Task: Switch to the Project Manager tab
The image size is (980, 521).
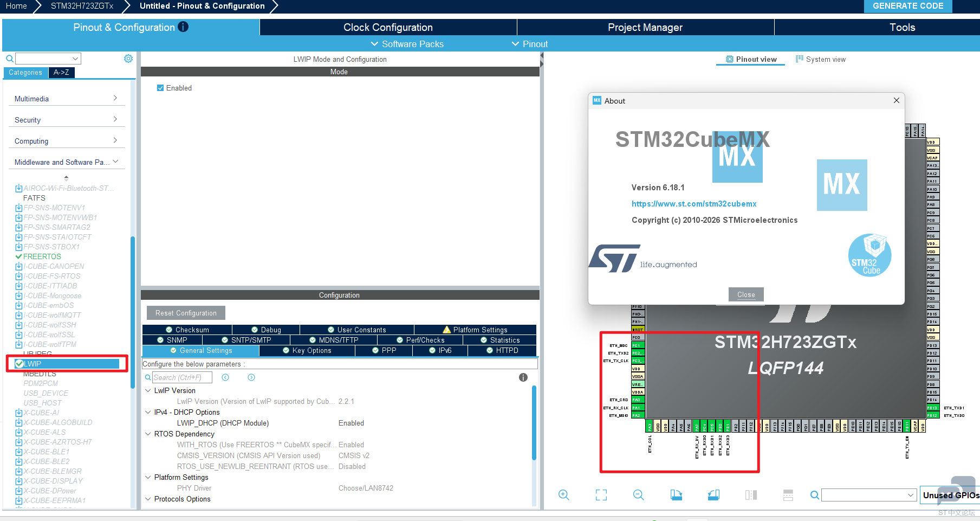Action: 645,27
